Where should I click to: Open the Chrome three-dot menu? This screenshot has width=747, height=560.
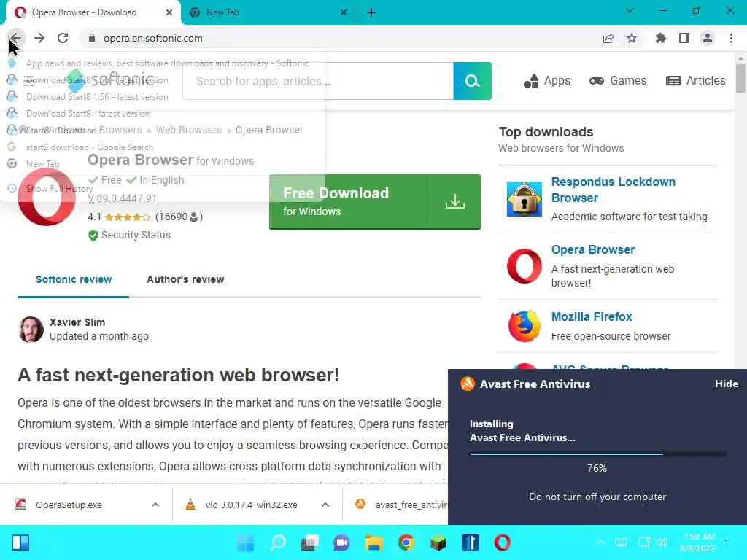pos(731,38)
